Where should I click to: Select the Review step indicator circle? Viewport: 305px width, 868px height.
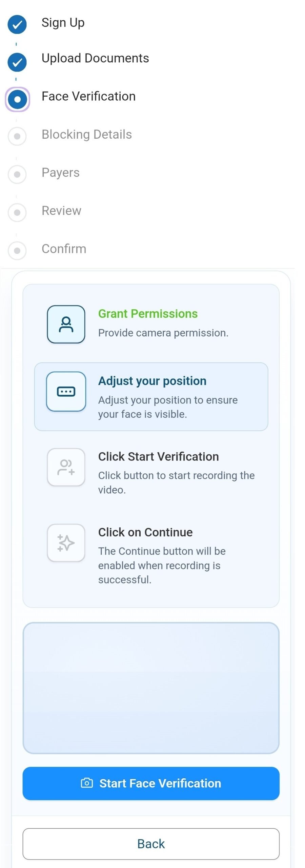(x=17, y=213)
